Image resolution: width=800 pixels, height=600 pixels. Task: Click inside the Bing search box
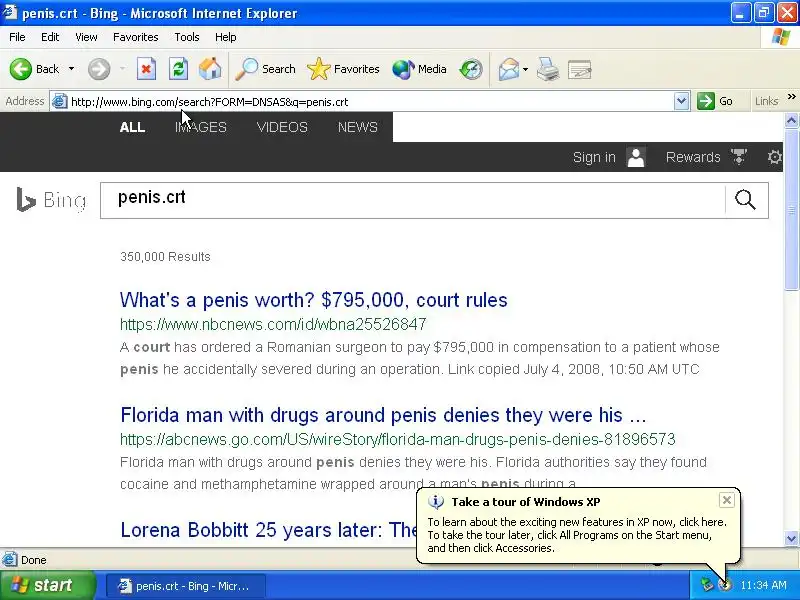pyautogui.click(x=412, y=200)
